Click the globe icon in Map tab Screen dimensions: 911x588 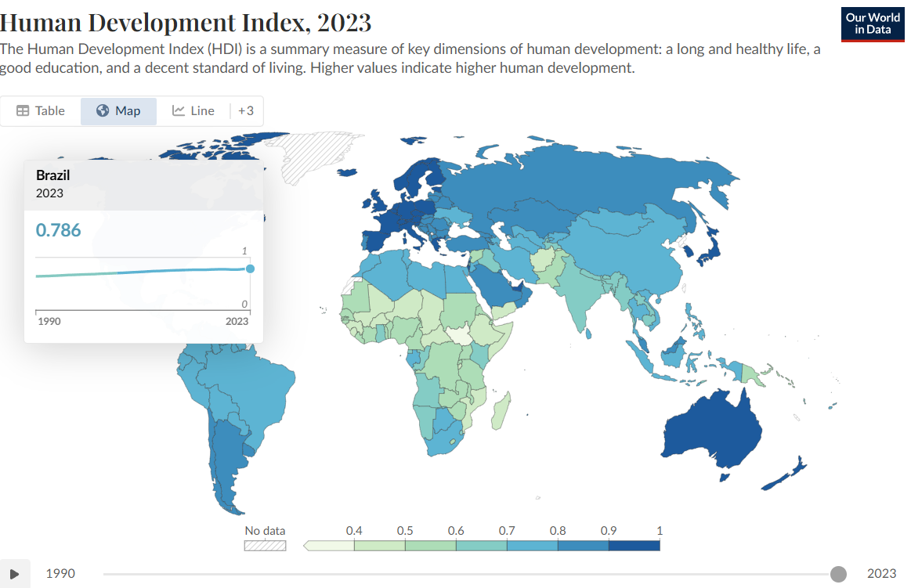coord(103,111)
